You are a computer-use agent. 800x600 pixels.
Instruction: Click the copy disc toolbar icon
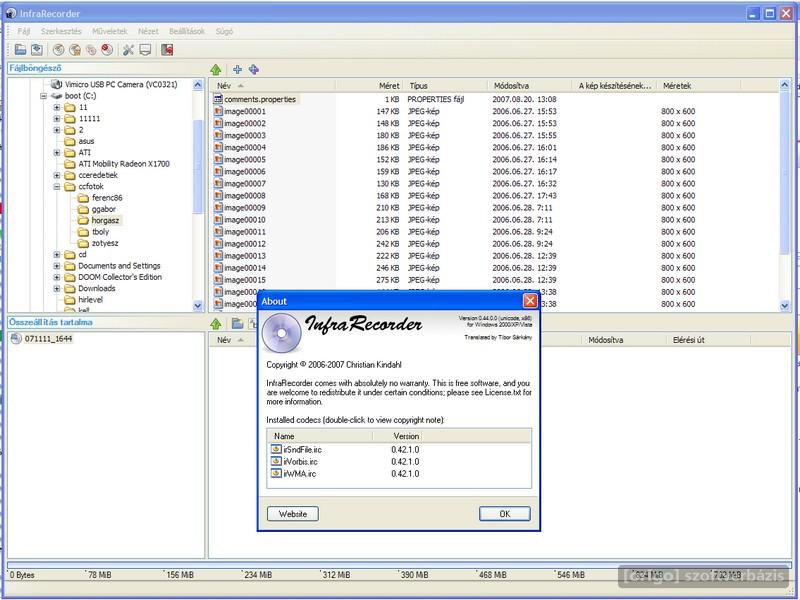tap(91, 49)
